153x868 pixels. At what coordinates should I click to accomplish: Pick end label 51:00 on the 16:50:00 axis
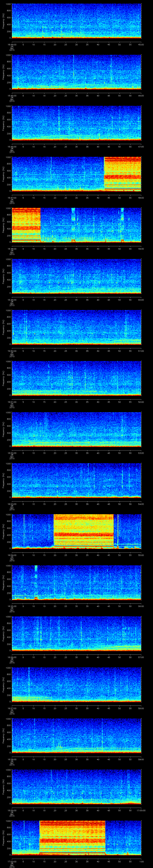pos(141,351)
